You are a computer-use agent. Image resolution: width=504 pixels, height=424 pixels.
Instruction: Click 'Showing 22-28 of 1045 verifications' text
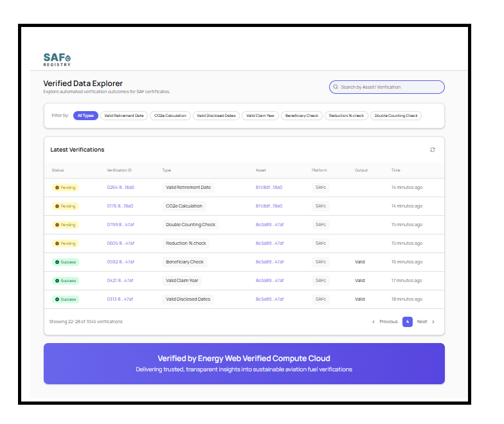pyautogui.click(x=86, y=322)
